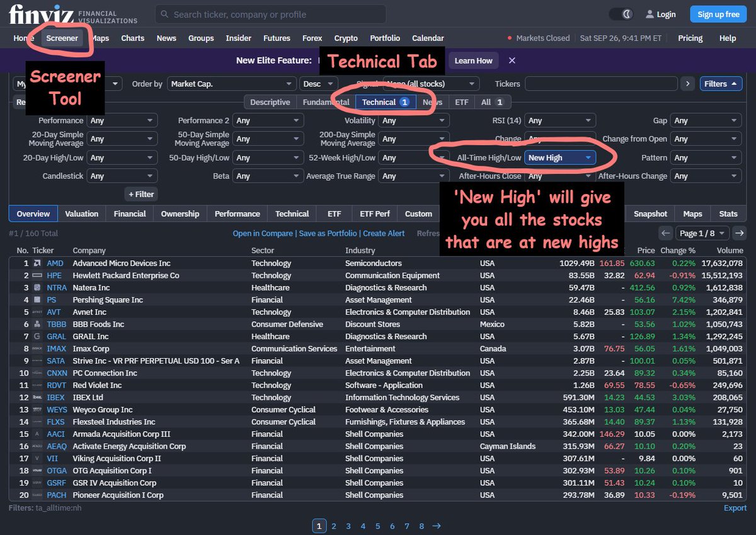Open the Forex menu item
Image resolution: width=756 pixels, height=535 pixels.
pos(312,38)
